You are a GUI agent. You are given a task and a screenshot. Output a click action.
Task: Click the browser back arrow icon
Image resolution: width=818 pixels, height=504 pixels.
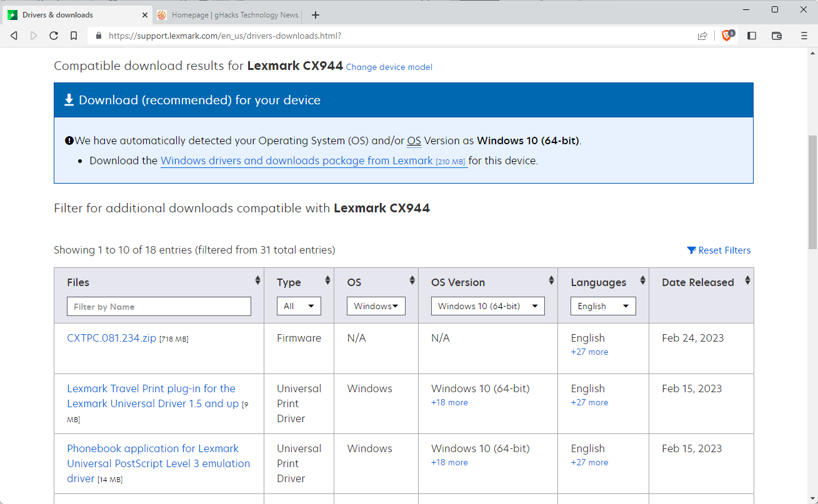point(14,36)
